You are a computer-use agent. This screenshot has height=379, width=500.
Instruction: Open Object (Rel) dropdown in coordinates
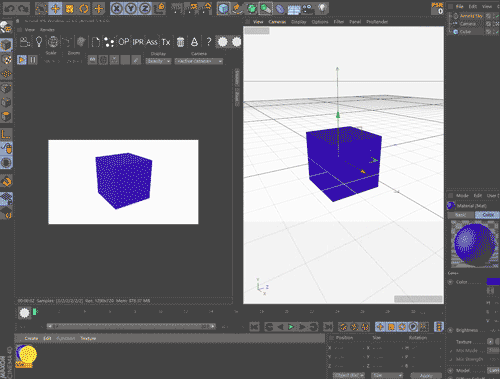click(349, 376)
